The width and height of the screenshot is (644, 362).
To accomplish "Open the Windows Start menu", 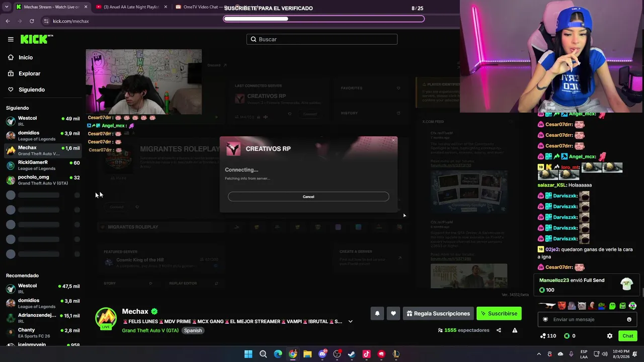I will pyautogui.click(x=248, y=354).
